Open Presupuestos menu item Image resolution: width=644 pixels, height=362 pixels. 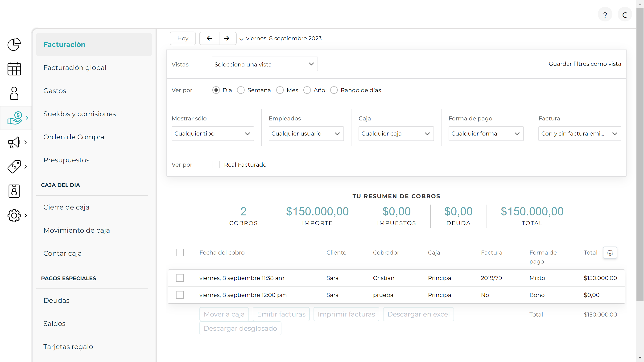[x=66, y=160]
